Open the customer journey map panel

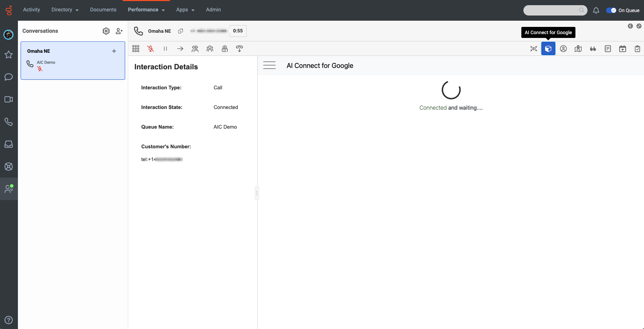pos(578,49)
